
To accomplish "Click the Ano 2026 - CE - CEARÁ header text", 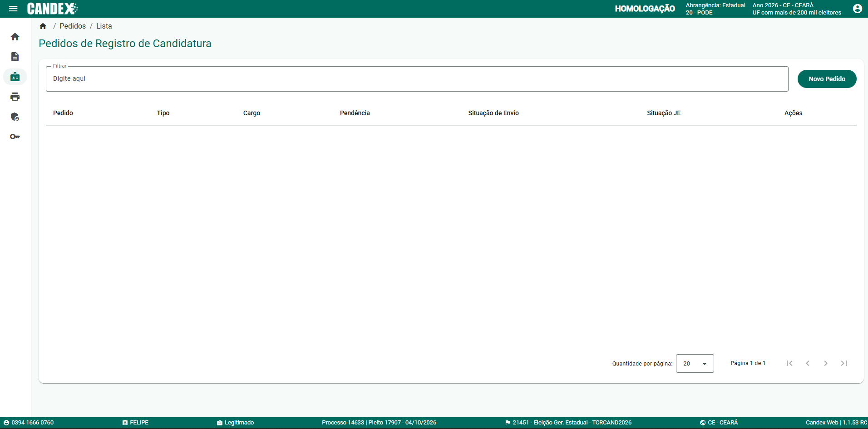I will pyautogui.click(x=783, y=5).
